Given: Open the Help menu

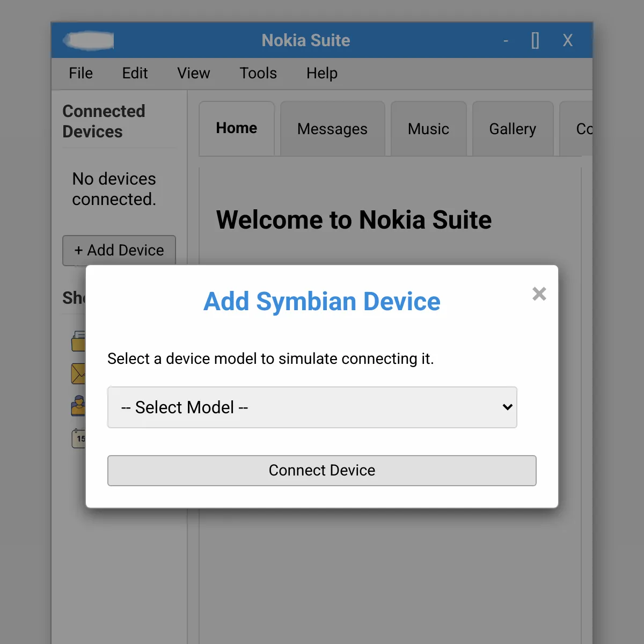Looking at the screenshot, I should point(322,73).
